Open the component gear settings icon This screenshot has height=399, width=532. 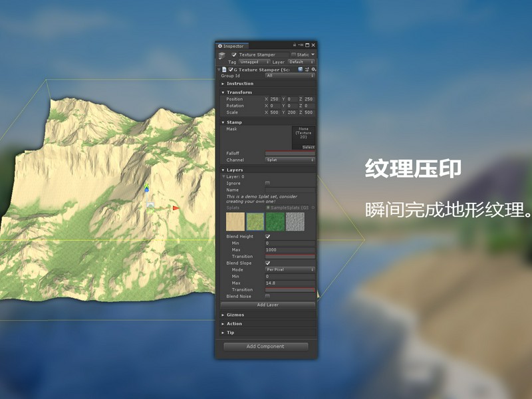click(313, 69)
